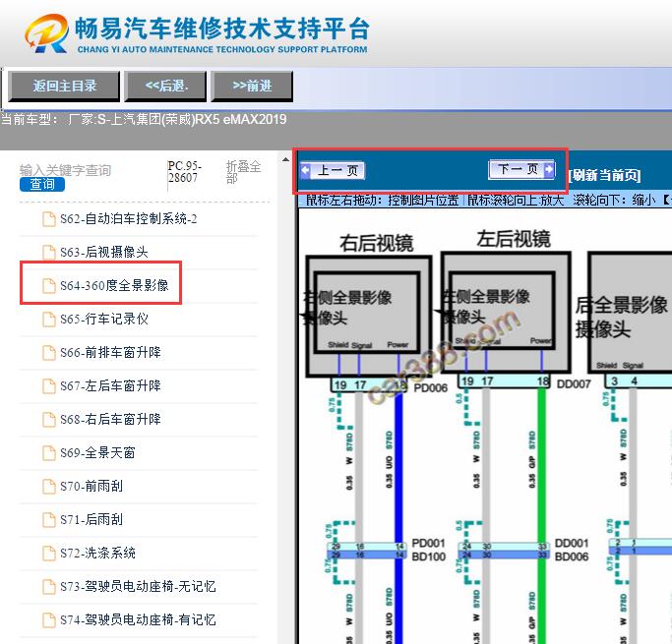Screen dimensions: 672x644
Task: Click the document icon beside S63
Action: click(x=49, y=253)
